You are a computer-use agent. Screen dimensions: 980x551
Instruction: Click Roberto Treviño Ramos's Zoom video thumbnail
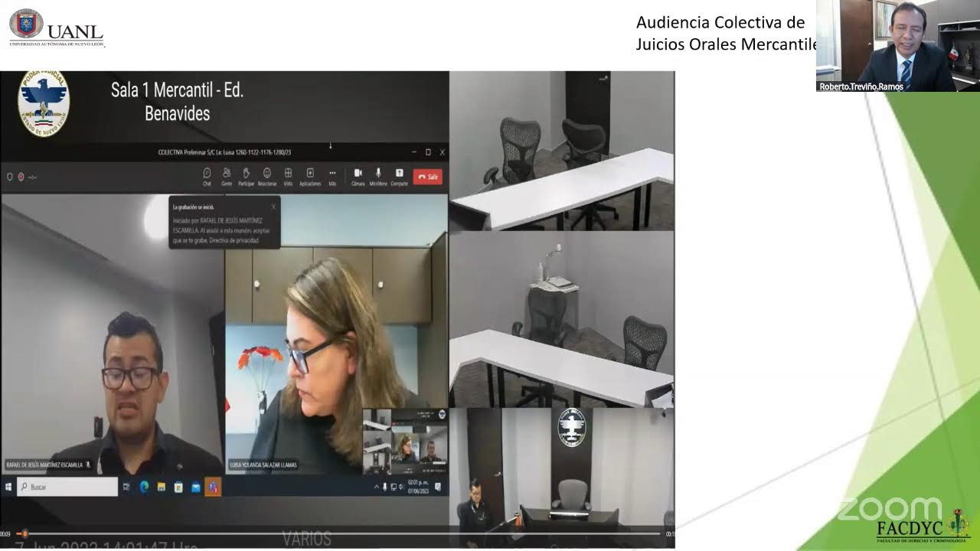click(x=898, y=46)
